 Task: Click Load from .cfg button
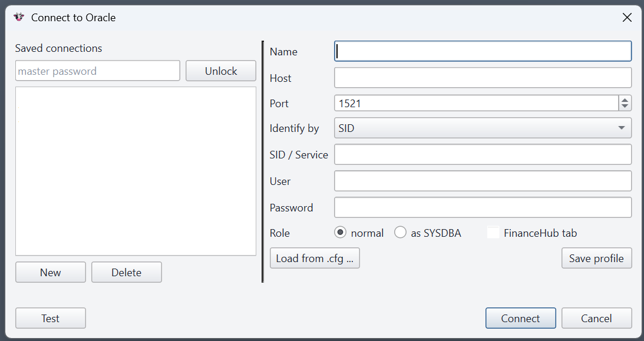(x=315, y=258)
